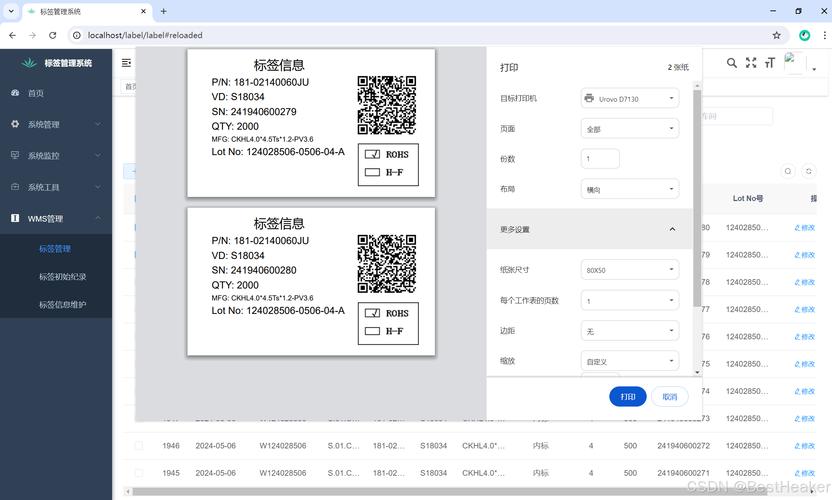This screenshot has height=500, width=832.
Task: Click serial cell 241940600271
Action: [683, 473]
